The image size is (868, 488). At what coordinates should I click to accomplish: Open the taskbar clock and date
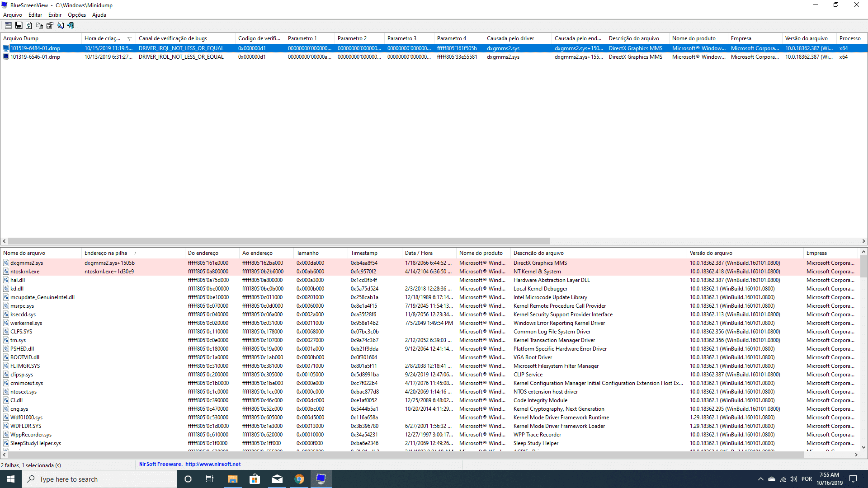(x=829, y=479)
